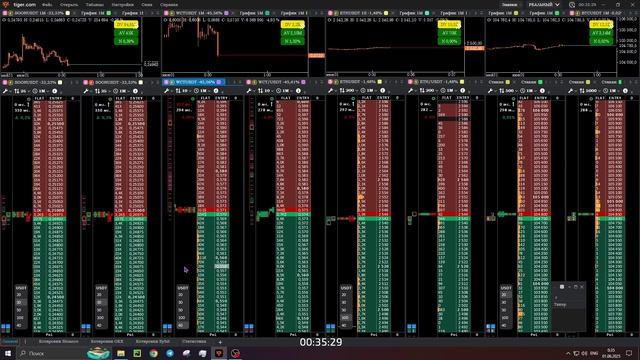The image size is (640, 360).
Task: Open Windows notification center icon
Action: point(629,353)
